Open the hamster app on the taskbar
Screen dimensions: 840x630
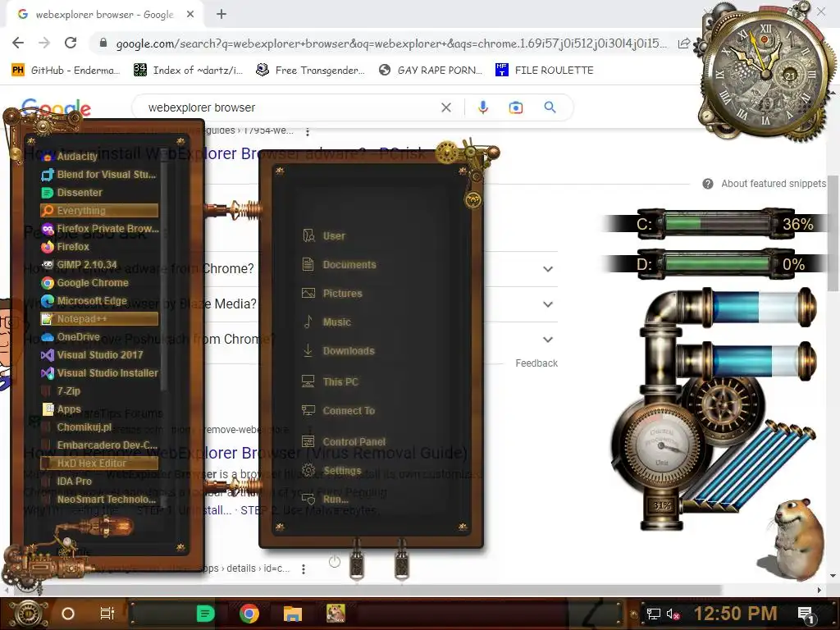[x=336, y=613]
